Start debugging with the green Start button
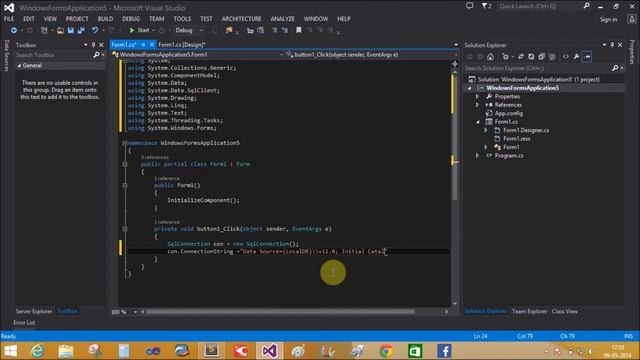Screen dimensions: 640x360 point(139,30)
